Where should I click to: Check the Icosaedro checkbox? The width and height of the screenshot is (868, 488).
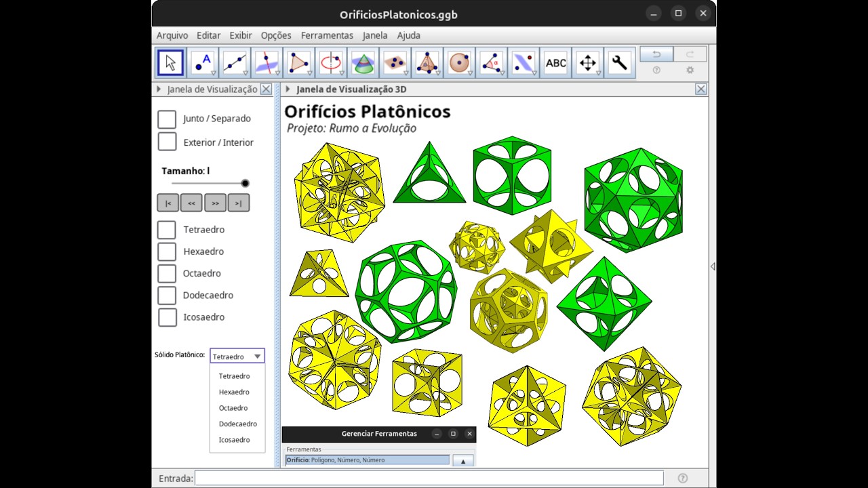point(167,317)
